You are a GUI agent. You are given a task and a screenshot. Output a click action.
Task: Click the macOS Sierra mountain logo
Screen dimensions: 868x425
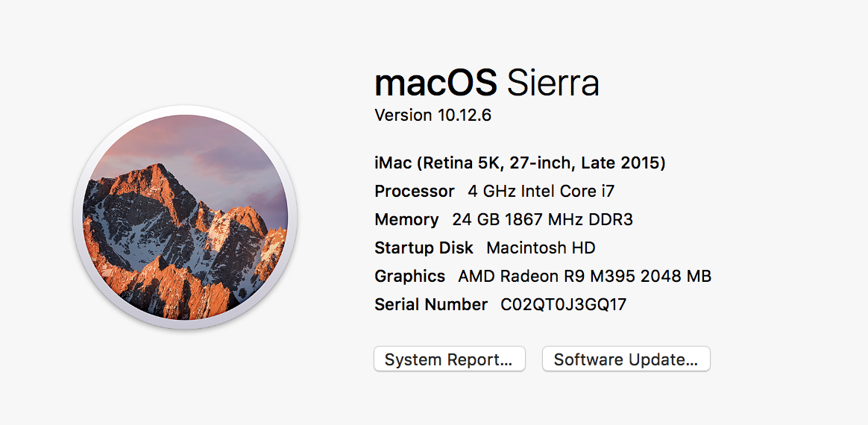point(185,217)
